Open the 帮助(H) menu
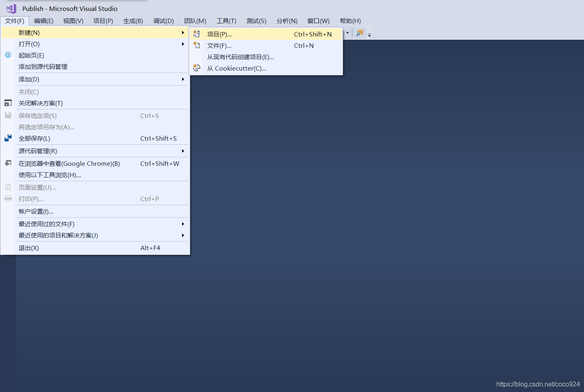 tap(350, 21)
